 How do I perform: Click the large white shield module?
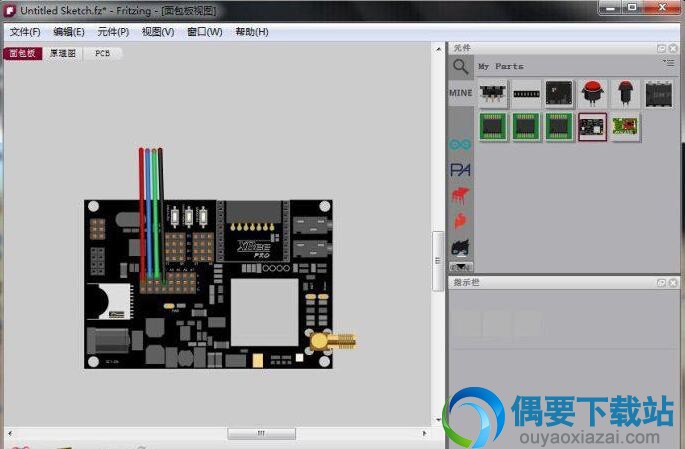(x=265, y=312)
